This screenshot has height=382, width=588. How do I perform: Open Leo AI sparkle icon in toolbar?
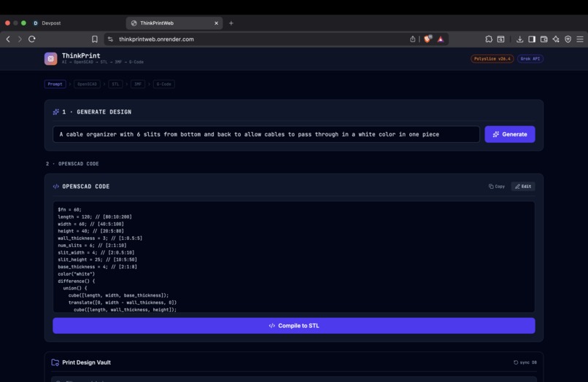point(556,39)
